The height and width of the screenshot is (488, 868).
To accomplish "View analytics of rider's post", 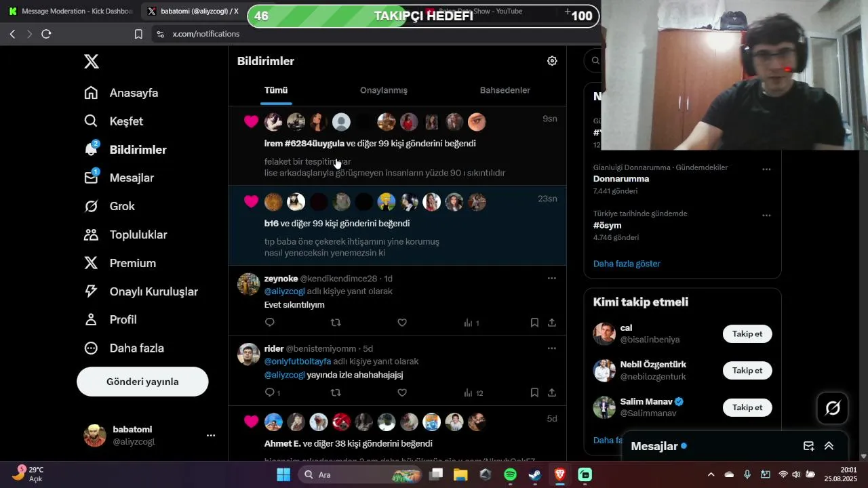I will tap(473, 393).
